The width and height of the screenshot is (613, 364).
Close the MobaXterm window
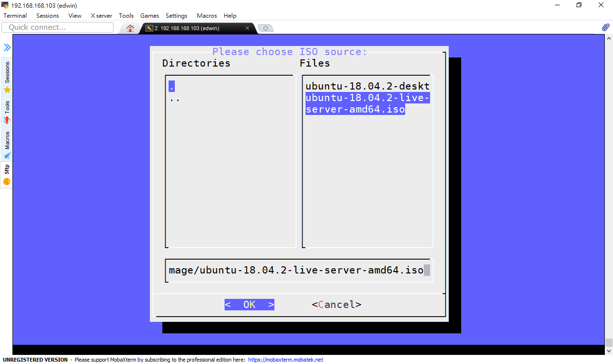(601, 5)
